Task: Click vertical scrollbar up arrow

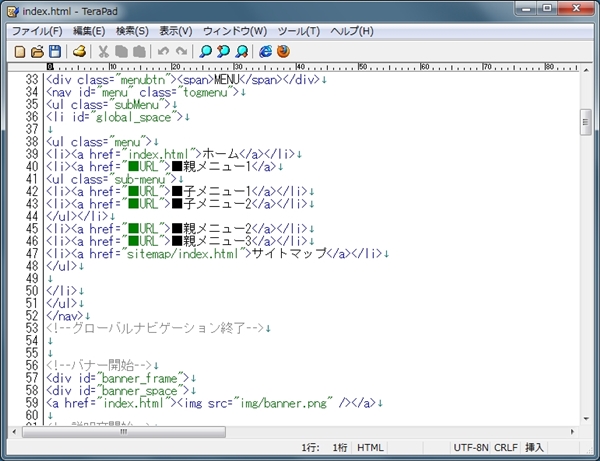Action: coord(586,70)
